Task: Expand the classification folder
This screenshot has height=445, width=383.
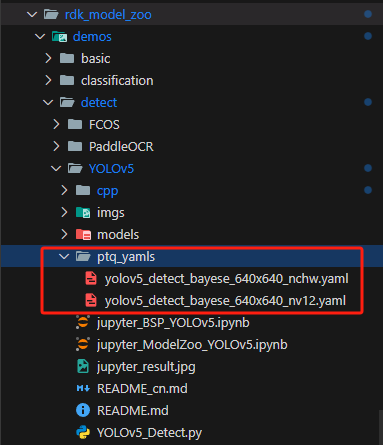Action: click(x=48, y=80)
